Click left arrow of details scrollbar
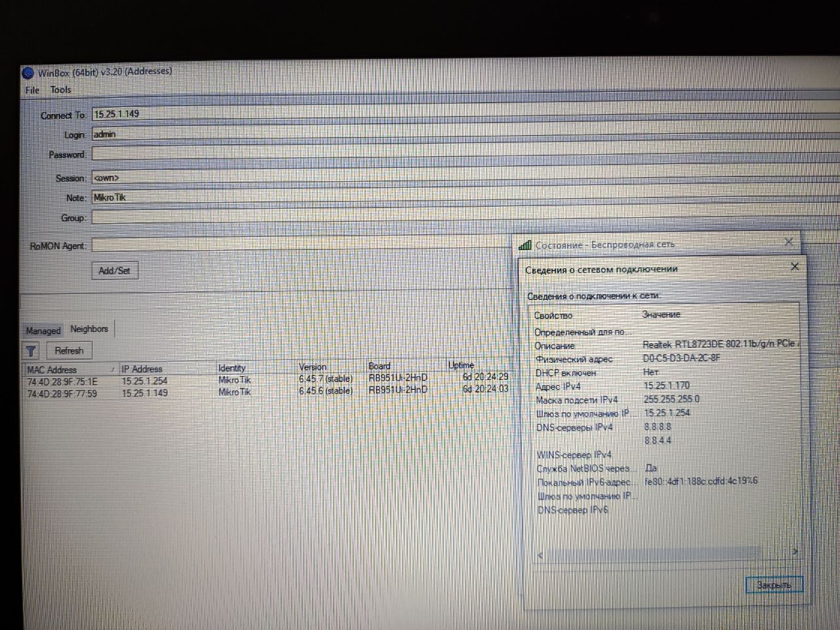This screenshot has height=630, width=840. tap(540, 555)
